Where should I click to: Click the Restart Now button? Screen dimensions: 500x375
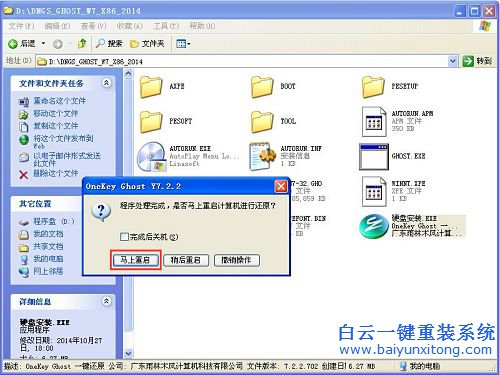pyautogui.click(x=135, y=260)
